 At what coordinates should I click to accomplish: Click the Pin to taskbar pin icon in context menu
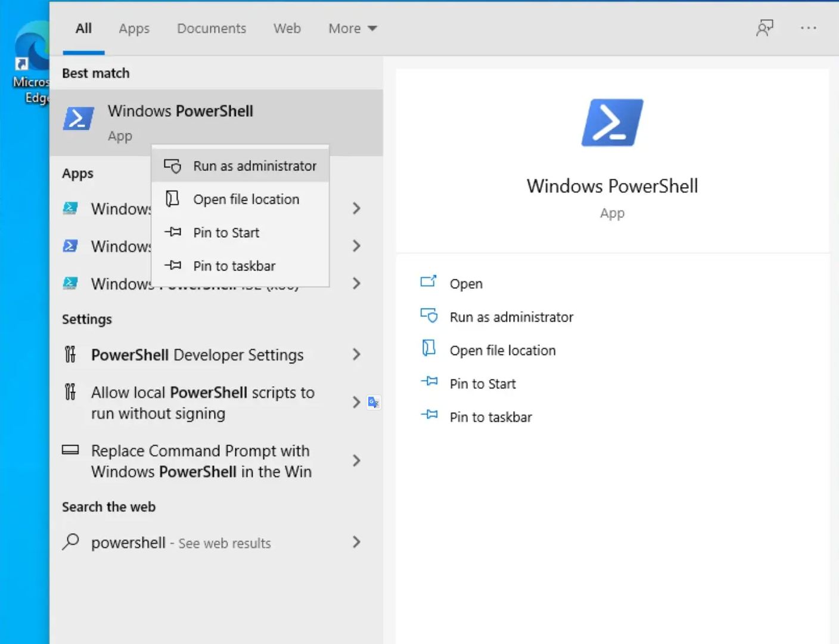[173, 266]
